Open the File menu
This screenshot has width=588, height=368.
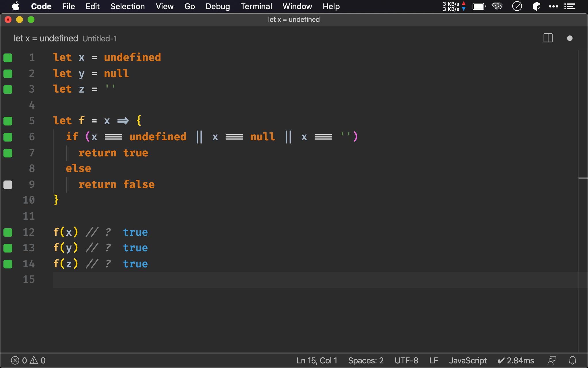pyautogui.click(x=68, y=6)
